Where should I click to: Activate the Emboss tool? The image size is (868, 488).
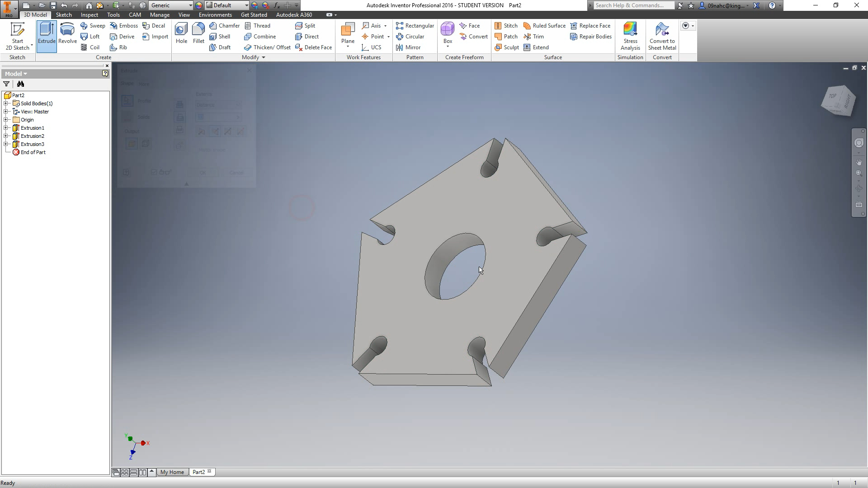[124, 26]
